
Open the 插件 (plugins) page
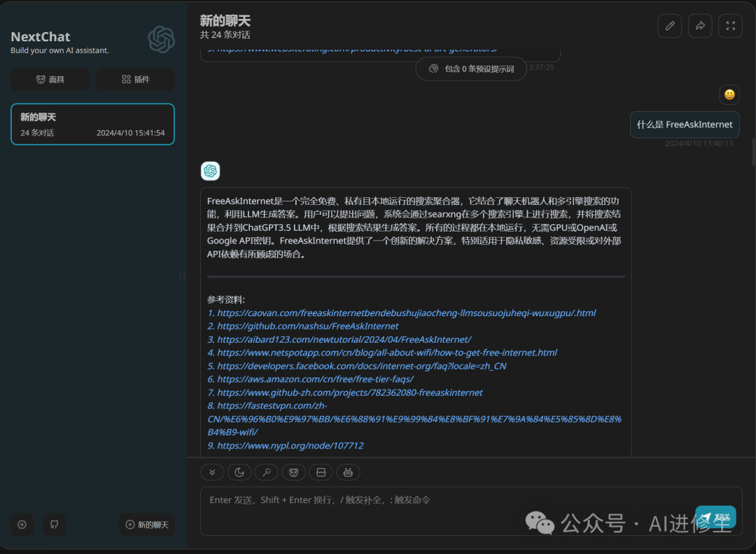point(136,80)
